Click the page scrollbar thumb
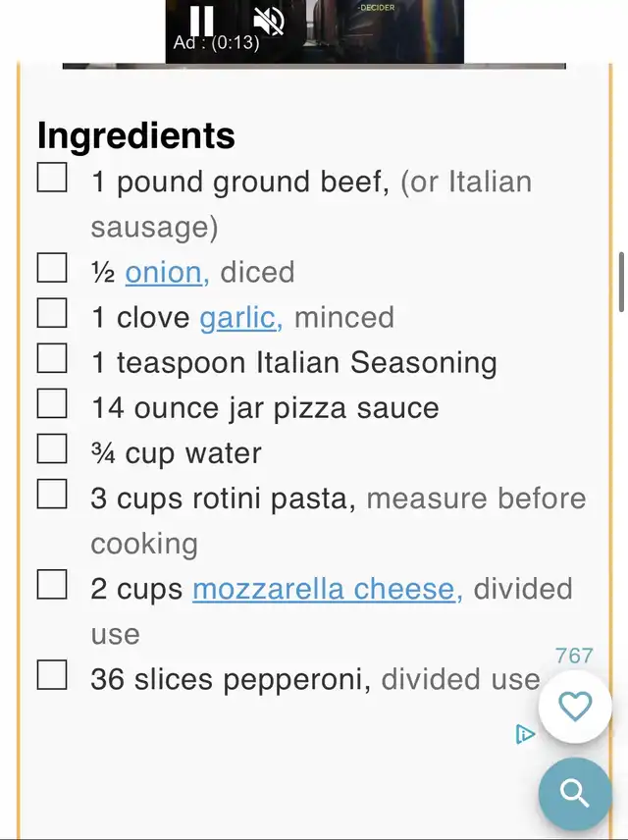 (x=621, y=282)
